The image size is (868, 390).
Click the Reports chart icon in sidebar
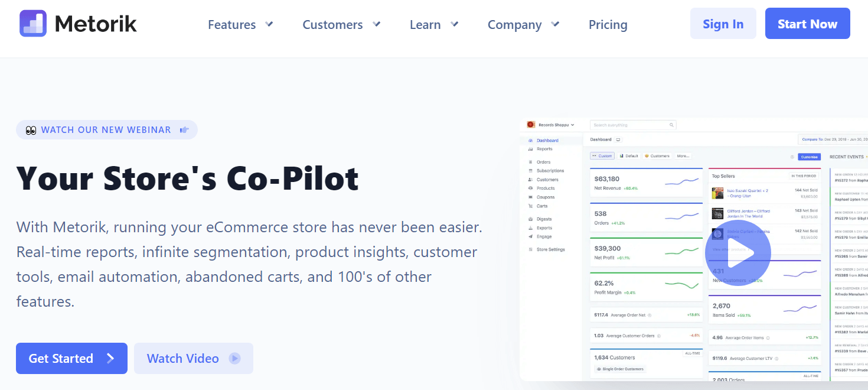coord(530,149)
